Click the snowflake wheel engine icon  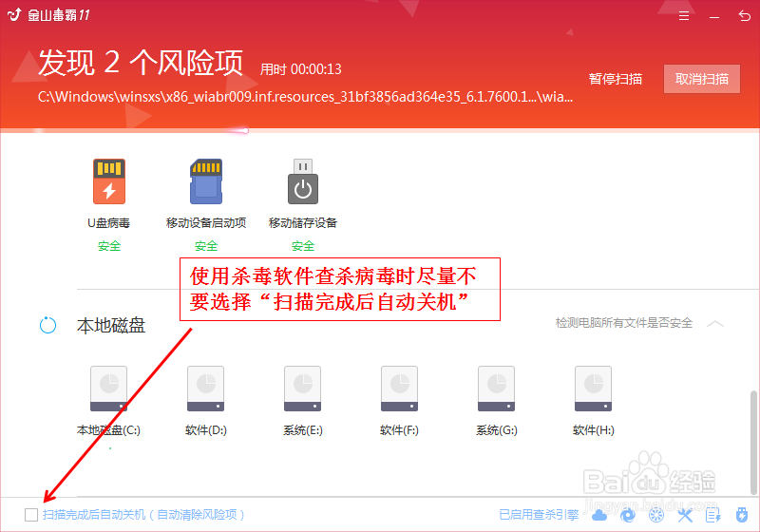656,515
